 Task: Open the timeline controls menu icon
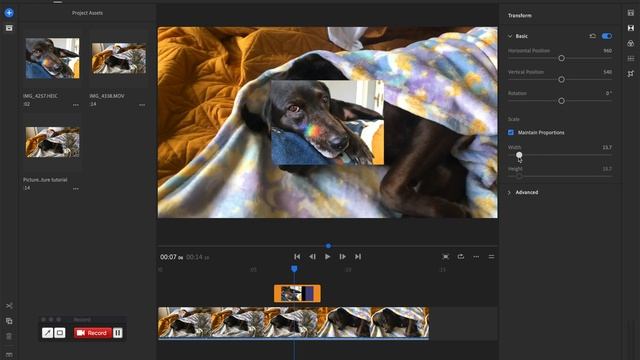point(491,257)
